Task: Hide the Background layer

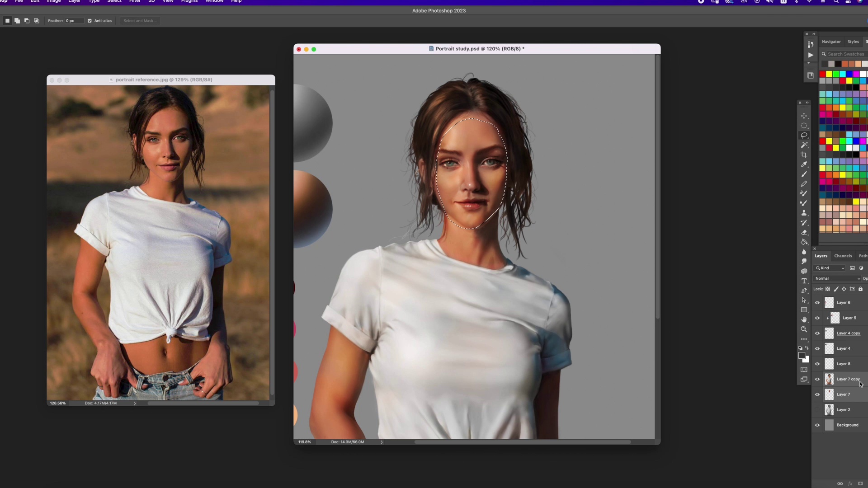Action: pos(817,425)
